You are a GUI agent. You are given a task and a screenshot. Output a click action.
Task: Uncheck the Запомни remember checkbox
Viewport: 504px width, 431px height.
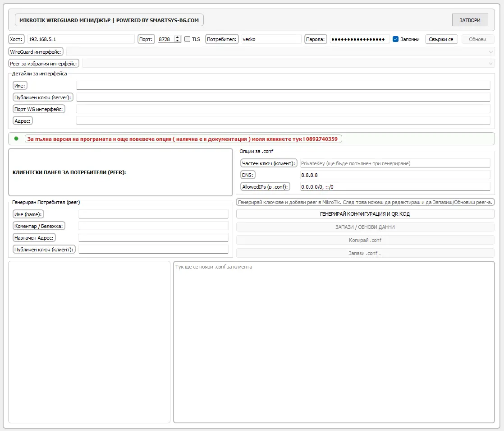click(x=395, y=39)
